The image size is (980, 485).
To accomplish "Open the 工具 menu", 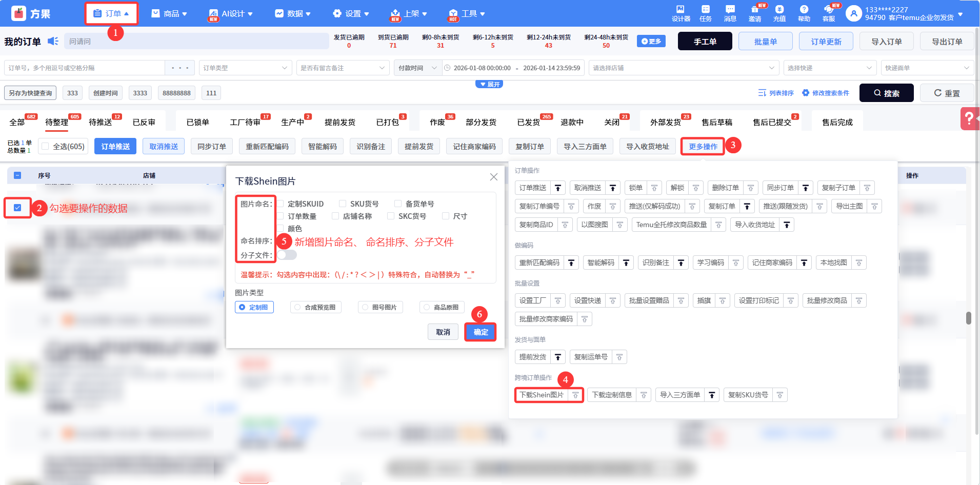I will (x=467, y=14).
